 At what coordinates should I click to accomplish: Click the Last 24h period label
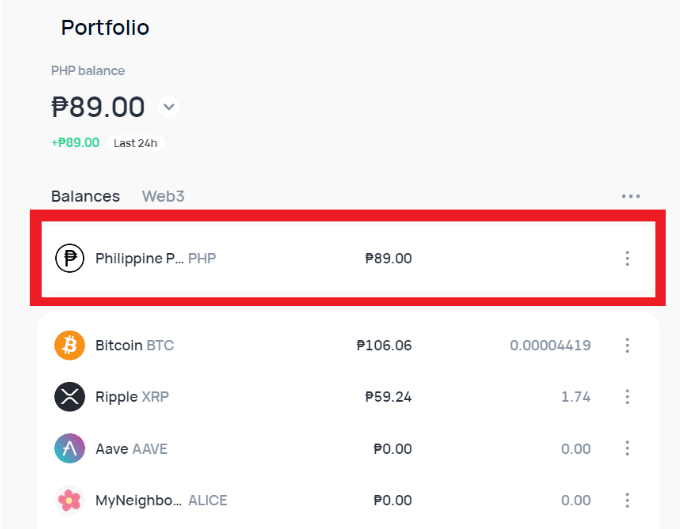(x=137, y=143)
